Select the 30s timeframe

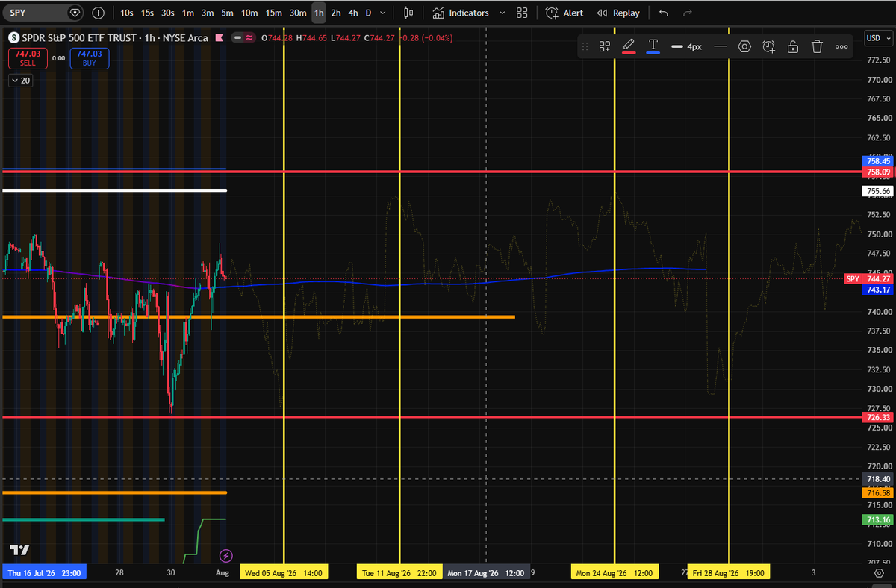[167, 13]
